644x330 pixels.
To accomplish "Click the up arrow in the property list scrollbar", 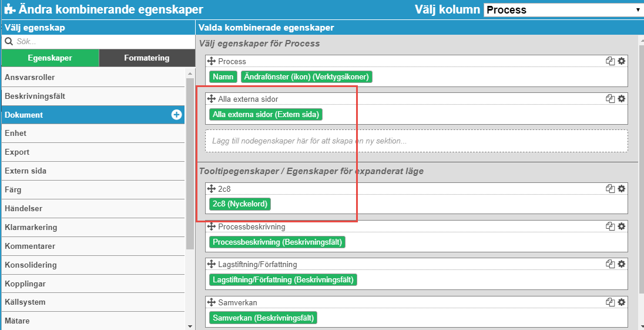I will [x=189, y=74].
